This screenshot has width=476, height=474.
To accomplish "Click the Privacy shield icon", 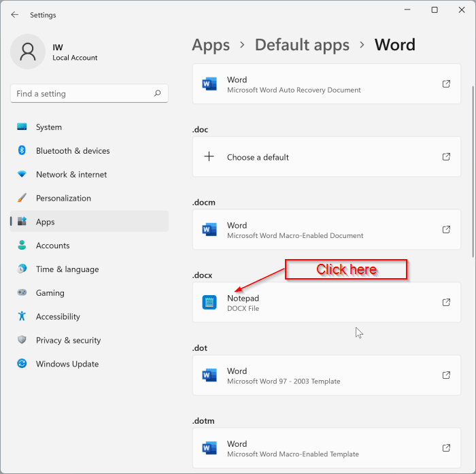I will (22, 340).
